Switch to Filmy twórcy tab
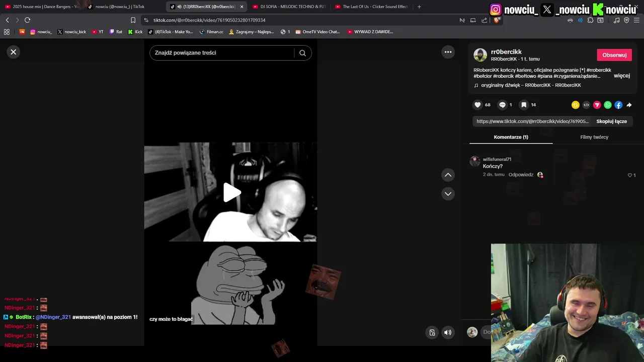The image size is (644, 362). tap(594, 137)
